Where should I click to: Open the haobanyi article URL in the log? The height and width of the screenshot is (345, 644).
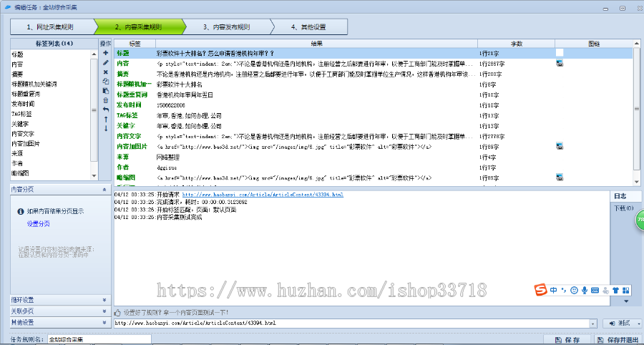[263, 195]
